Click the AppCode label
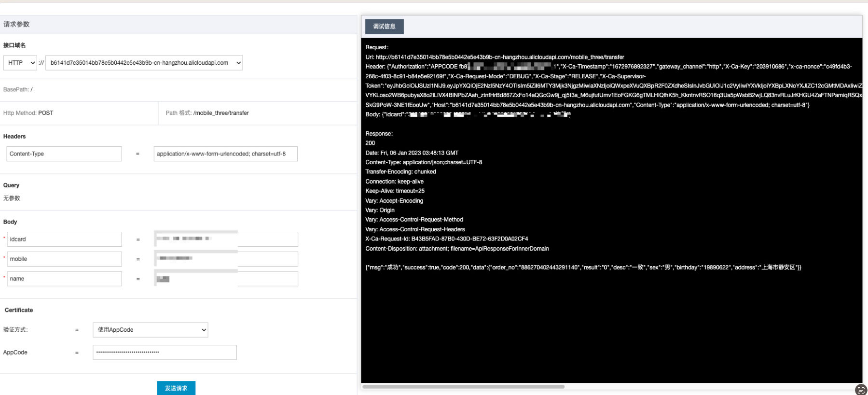The height and width of the screenshot is (395, 868). point(15,353)
